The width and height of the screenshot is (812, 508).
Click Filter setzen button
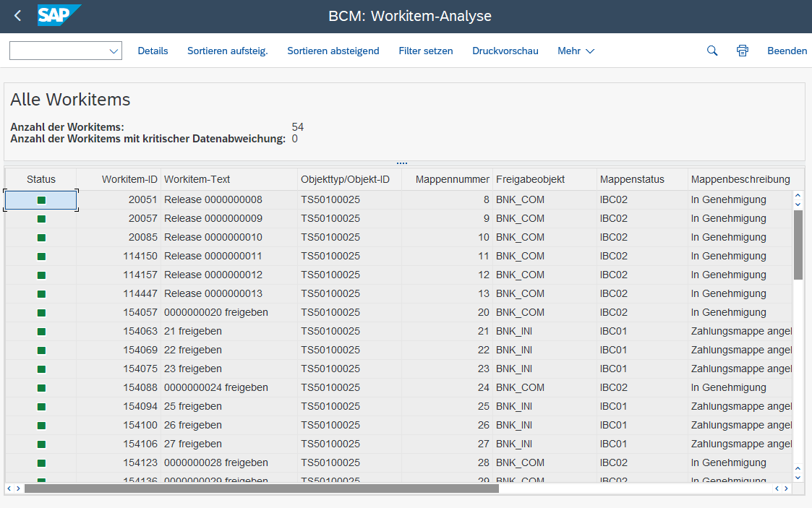tap(426, 51)
